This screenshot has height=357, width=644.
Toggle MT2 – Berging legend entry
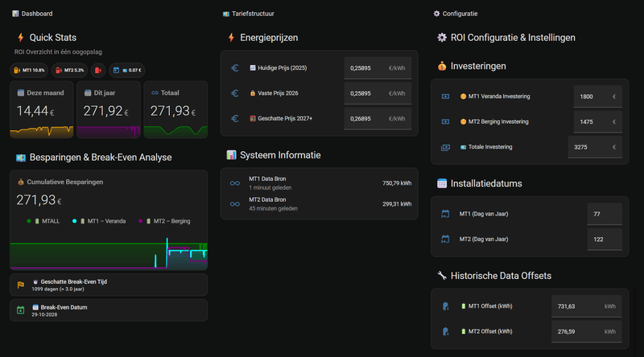[x=164, y=220]
